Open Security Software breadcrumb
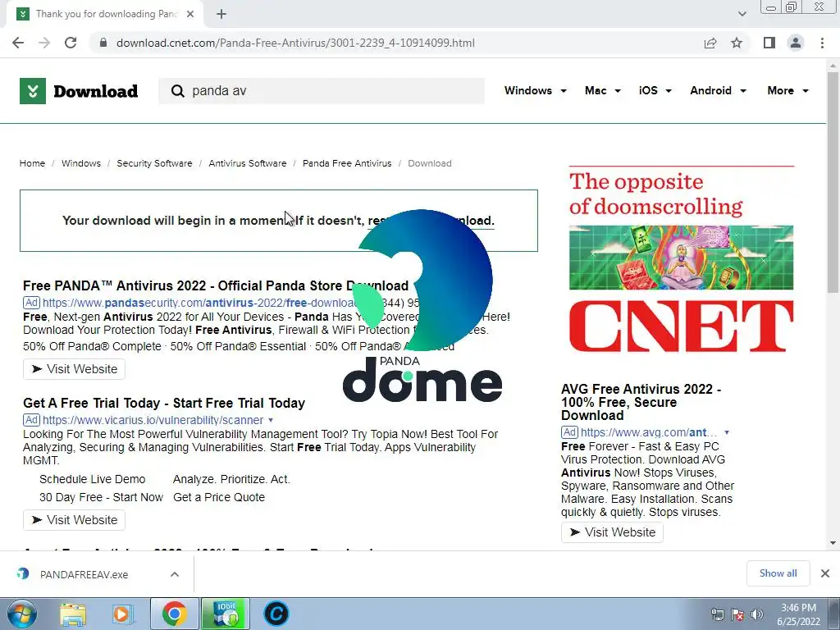The height and width of the screenshot is (630, 840). click(154, 163)
